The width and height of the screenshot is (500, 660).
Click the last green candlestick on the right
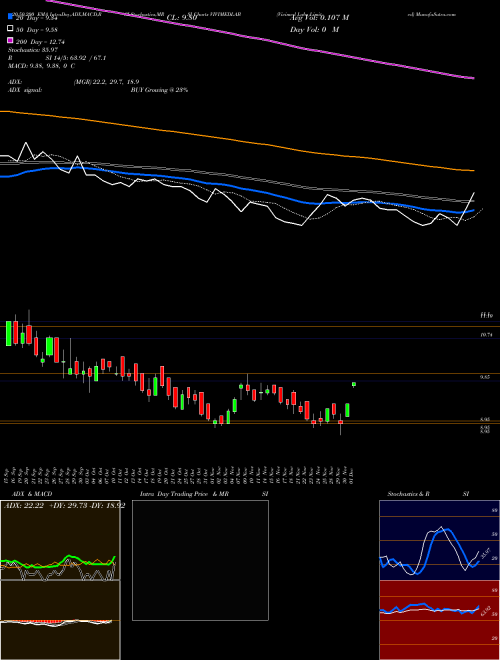pos(354,384)
